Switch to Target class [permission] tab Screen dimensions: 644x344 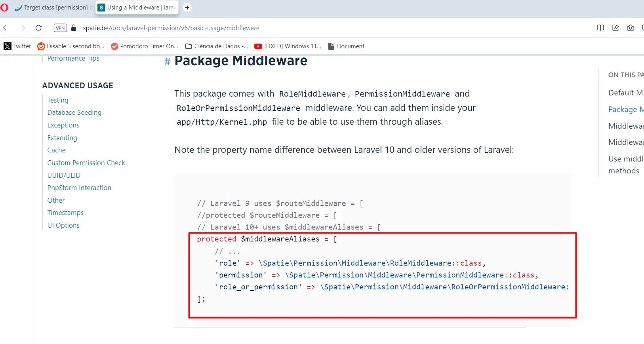pyautogui.click(x=53, y=8)
